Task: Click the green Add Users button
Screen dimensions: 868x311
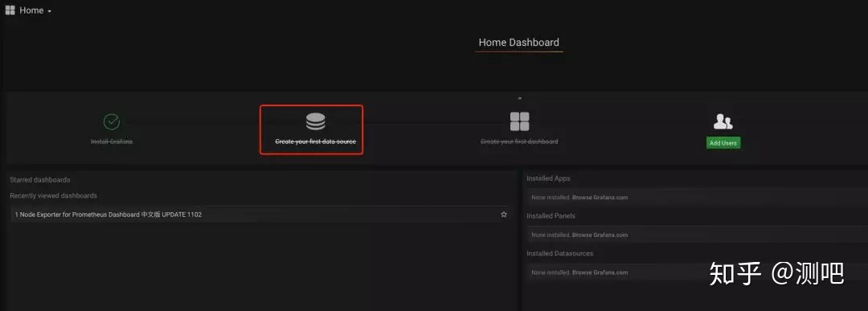Action: [x=723, y=143]
